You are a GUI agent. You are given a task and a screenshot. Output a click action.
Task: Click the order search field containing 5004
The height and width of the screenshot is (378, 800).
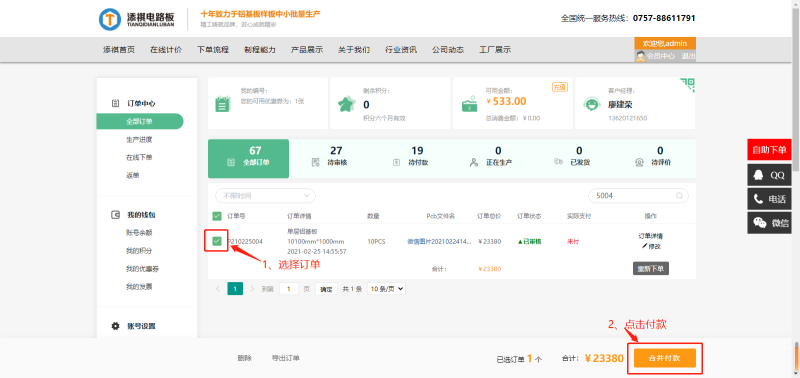coord(638,196)
